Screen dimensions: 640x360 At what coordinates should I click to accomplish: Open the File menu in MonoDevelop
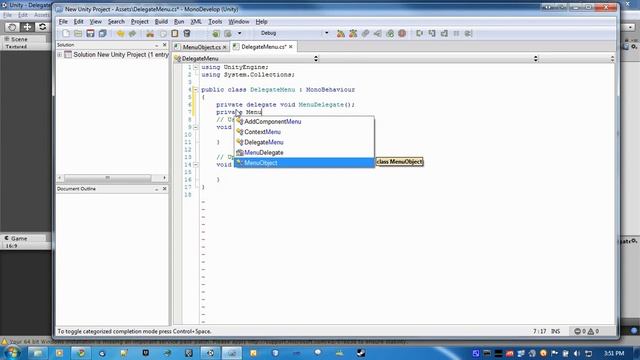[63, 22]
